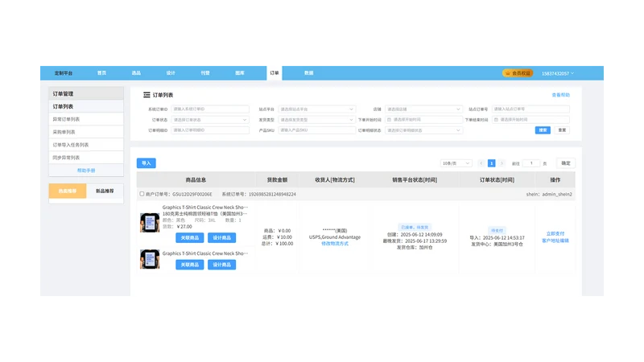This screenshot has height=362, width=644.
Task: Open the 选品 tab
Action: 136,73
